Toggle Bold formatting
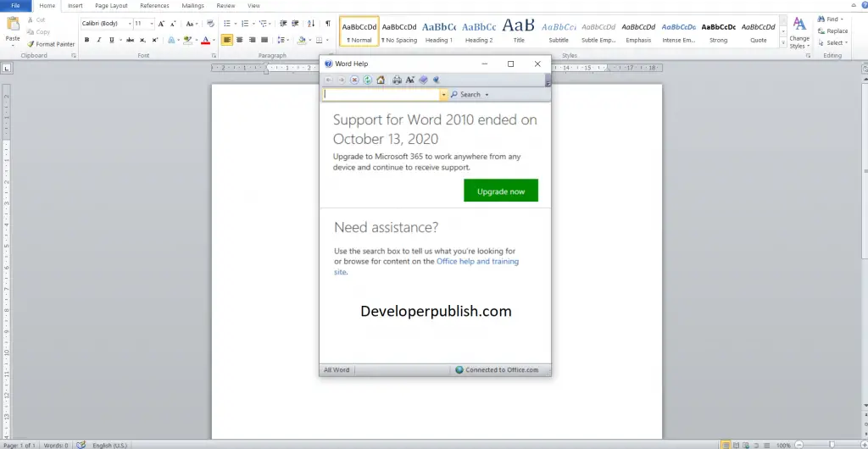868x449 pixels. coord(87,40)
